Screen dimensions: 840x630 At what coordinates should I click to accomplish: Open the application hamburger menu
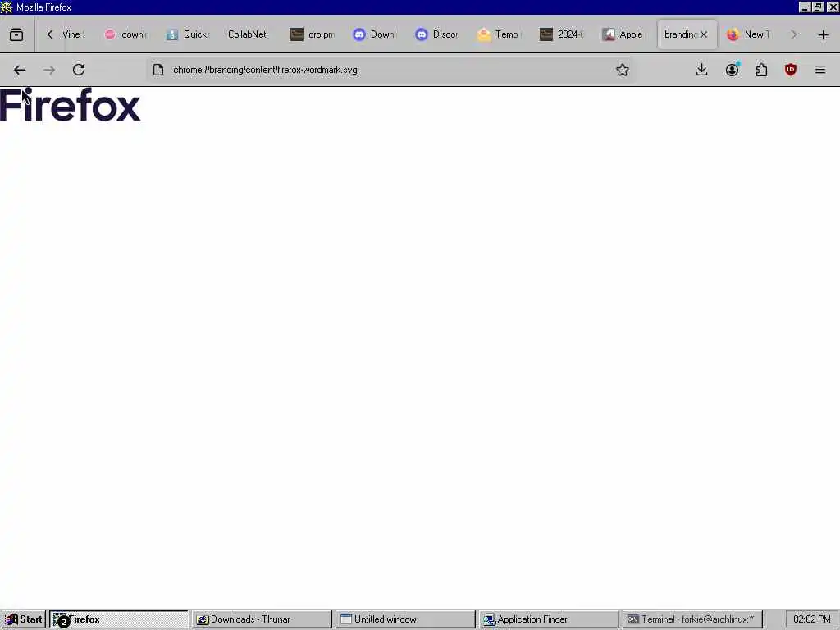820,70
